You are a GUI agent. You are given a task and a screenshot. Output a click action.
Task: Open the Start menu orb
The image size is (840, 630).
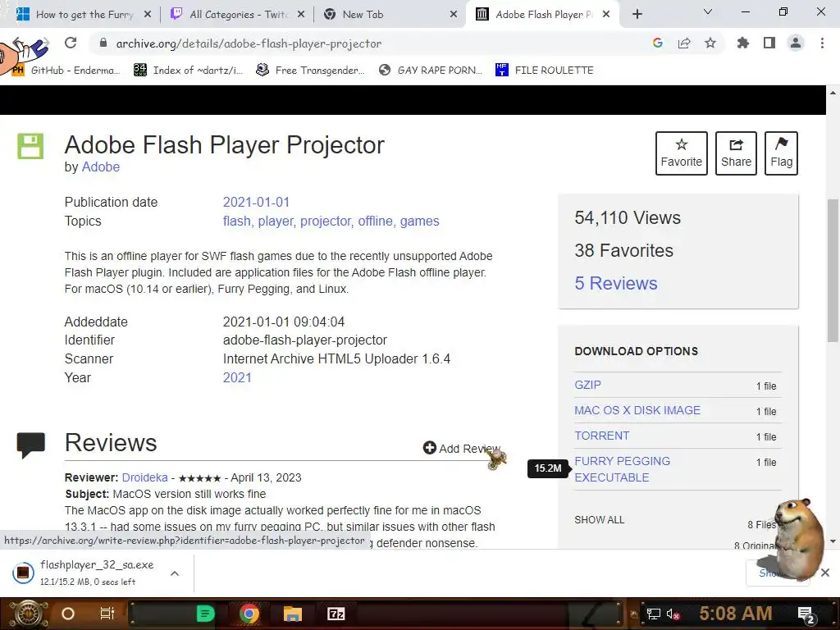tap(28, 614)
